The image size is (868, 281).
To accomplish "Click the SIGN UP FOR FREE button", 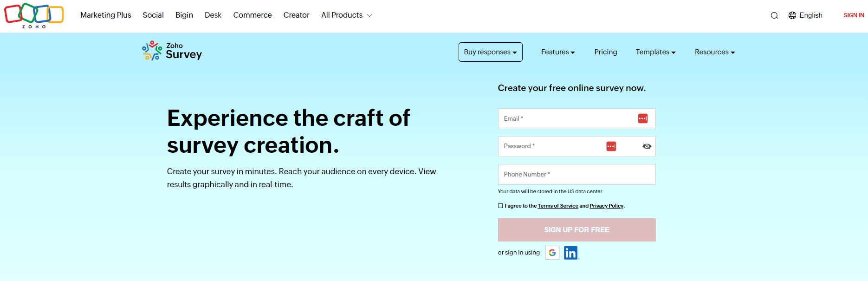I will (x=577, y=230).
